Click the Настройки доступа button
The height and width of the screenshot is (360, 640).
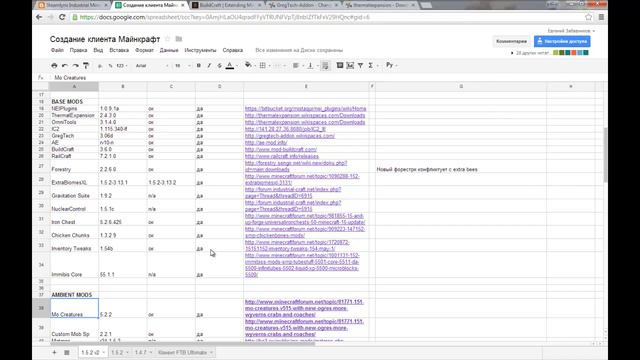[562, 41]
